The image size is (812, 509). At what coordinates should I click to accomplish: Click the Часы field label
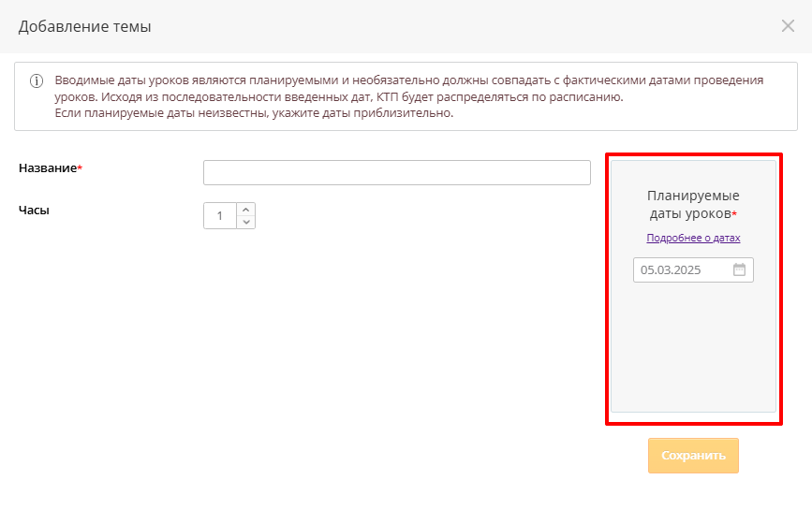coord(34,211)
